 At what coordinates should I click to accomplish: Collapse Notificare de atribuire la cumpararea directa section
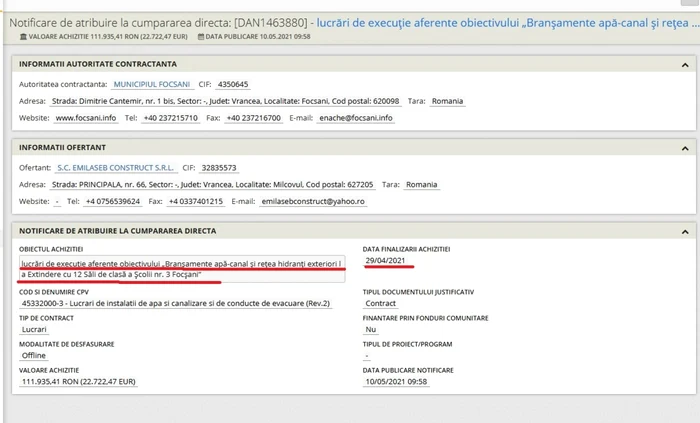tap(685, 232)
